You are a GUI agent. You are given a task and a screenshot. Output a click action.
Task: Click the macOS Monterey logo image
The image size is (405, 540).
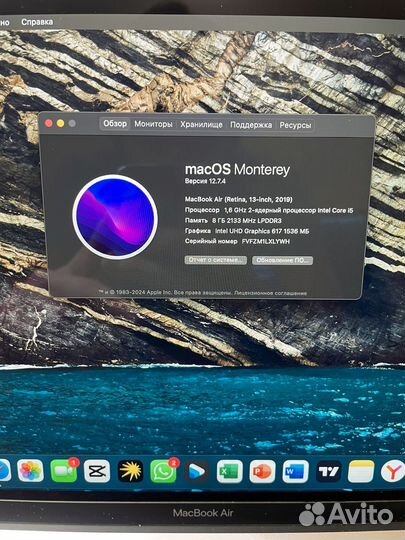pos(115,217)
